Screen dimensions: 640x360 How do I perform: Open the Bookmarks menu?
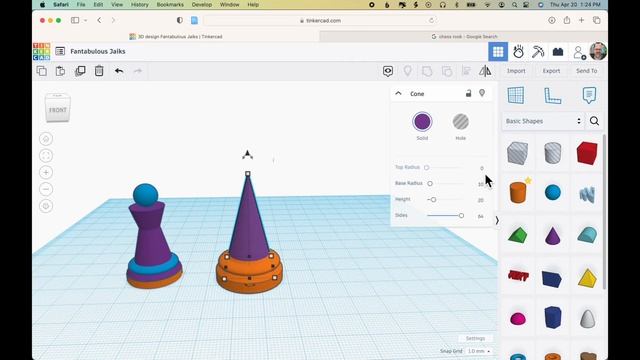tap(170, 4)
